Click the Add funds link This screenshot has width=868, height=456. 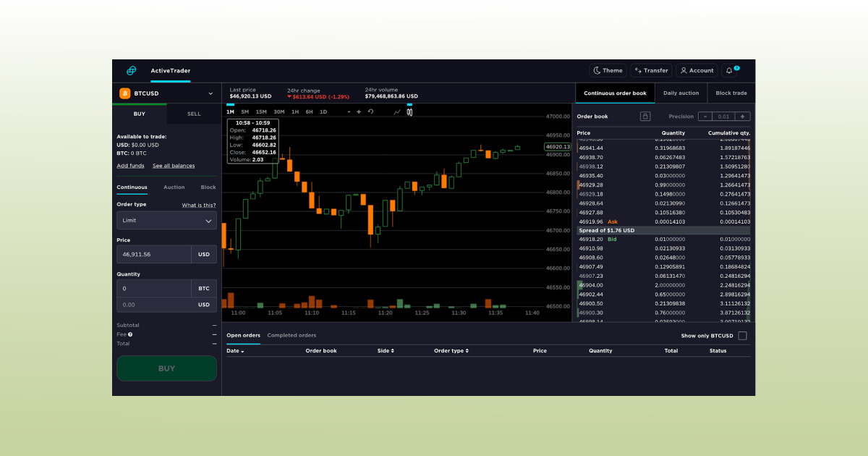coord(130,166)
